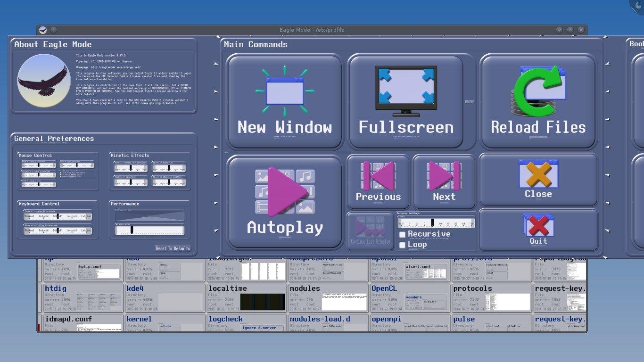Select the Kinetic Effects group heading
Screen dimensions: 644x362
tap(130, 155)
